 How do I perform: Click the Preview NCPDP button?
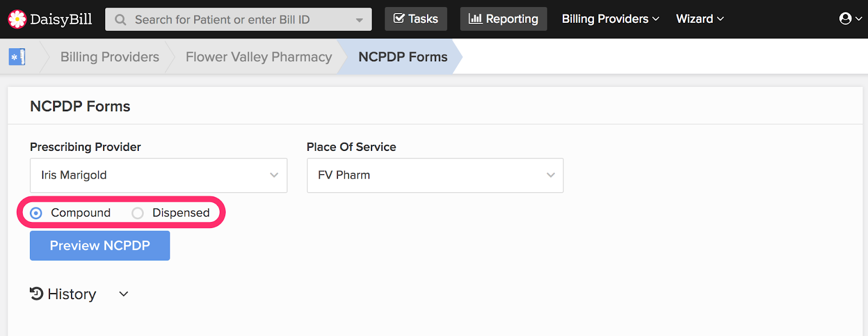tap(100, 246)
